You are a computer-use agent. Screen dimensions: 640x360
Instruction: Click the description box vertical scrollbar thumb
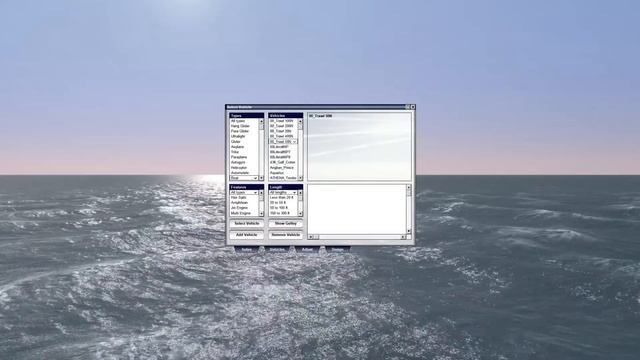(409, 193)
